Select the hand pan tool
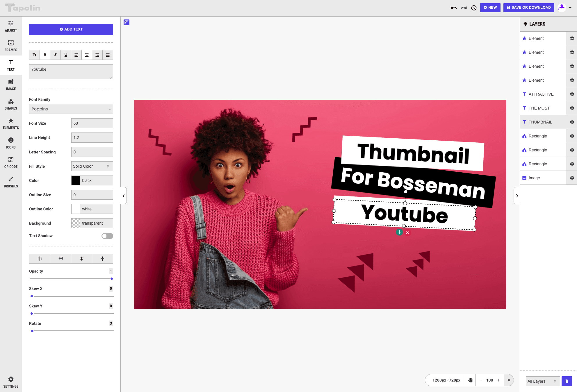577x392 pixels. pyautogui.click(x=470, y=380)
